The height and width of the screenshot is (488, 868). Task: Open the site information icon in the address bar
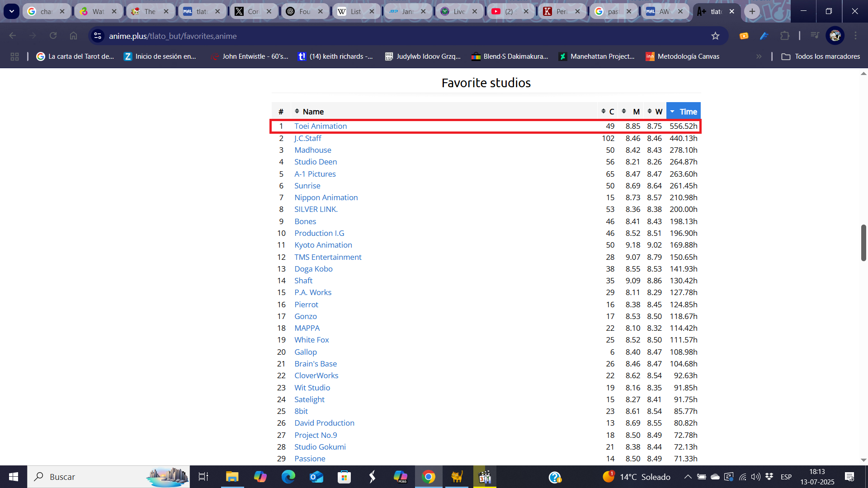coord(98,36)
